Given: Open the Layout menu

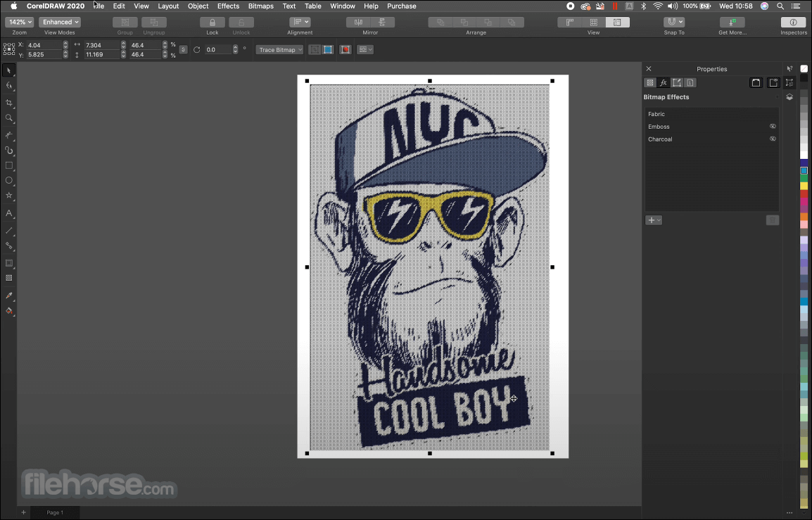Looking at the screenshot, I should 168,6.
